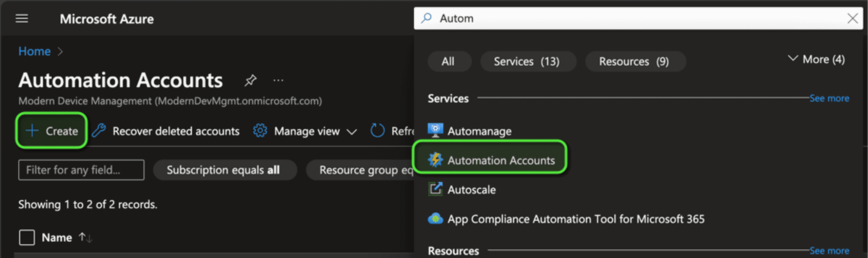The image size is (868, 258).
Task: Select the Resources (9) filter tab
Action: [634, 61]
